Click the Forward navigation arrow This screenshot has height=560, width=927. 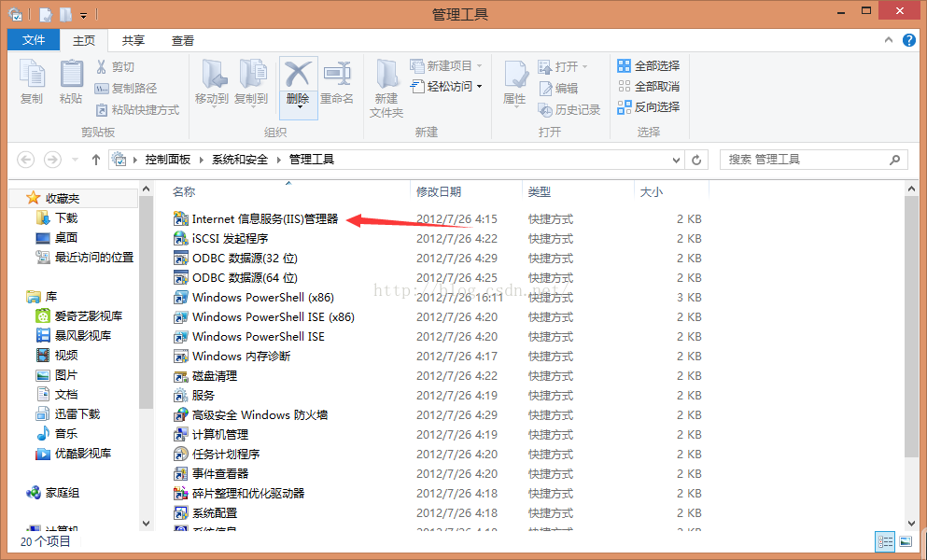[52, 159]
